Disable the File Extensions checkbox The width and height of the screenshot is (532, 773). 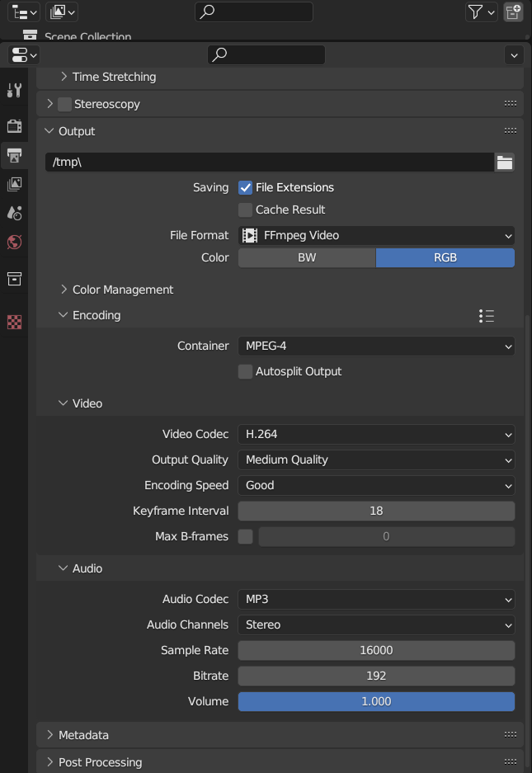245,187
